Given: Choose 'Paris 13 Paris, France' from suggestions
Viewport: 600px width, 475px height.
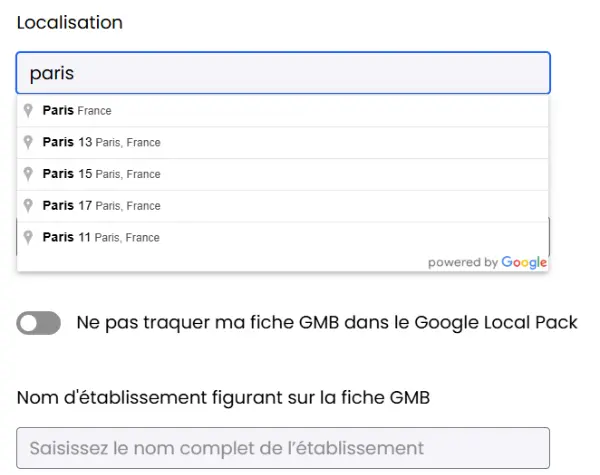Looking at the screenshot, I should coord(283,142).
